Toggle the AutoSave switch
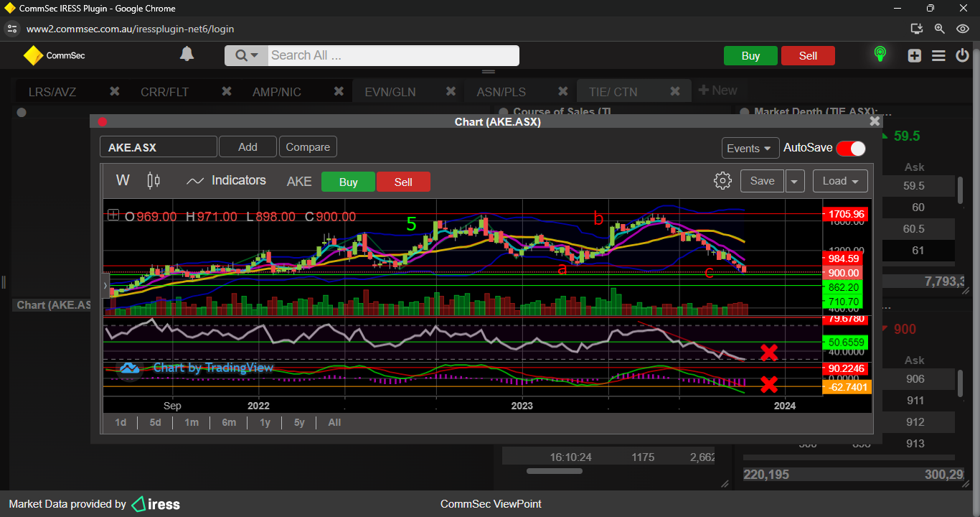This screenshot has width=980, height=517. pos(850,148)
